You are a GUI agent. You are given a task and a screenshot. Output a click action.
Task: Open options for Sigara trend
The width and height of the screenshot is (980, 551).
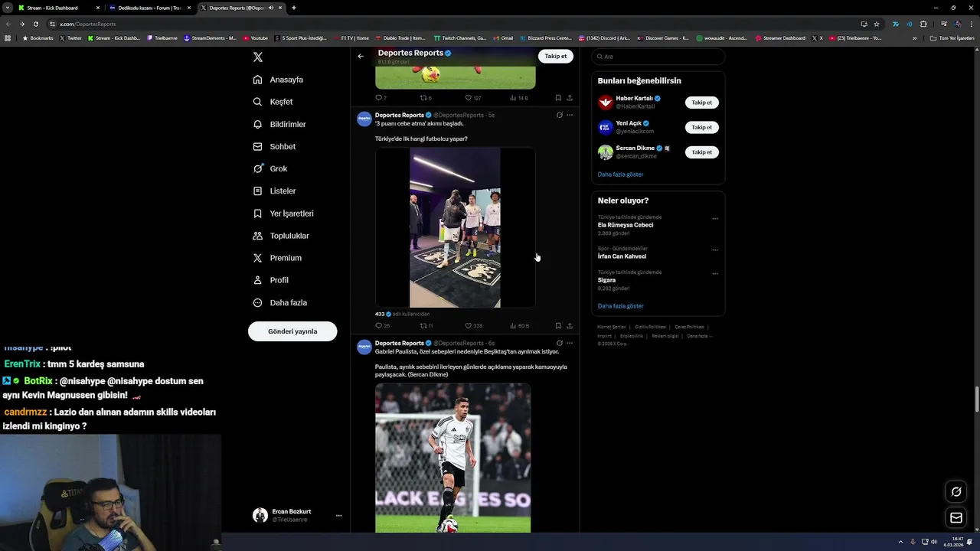pyautogui.click(x=715, y=274)
